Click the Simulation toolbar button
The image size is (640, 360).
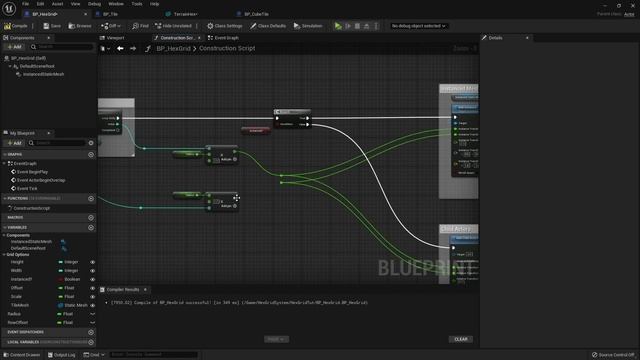[308, 26]
